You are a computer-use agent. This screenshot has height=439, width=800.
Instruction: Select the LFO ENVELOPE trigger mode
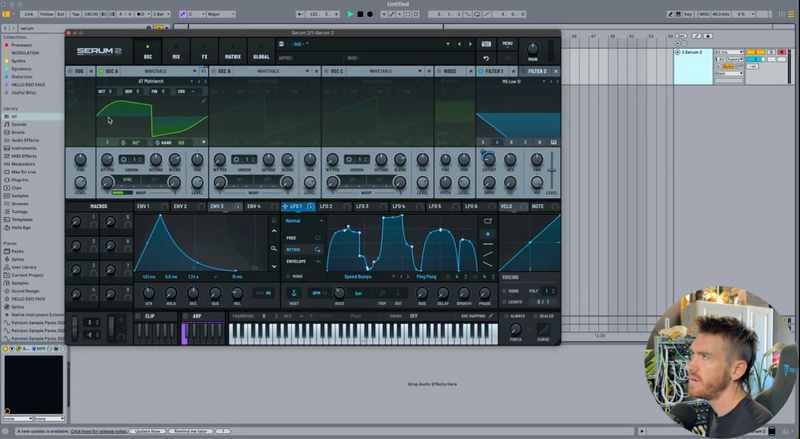coord(303,261)
